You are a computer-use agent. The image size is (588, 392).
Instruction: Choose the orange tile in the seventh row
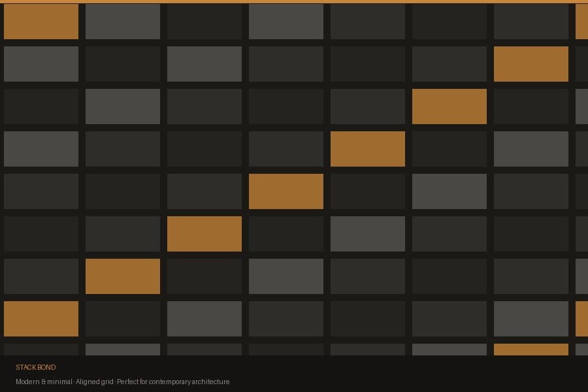tap(122, 276)
